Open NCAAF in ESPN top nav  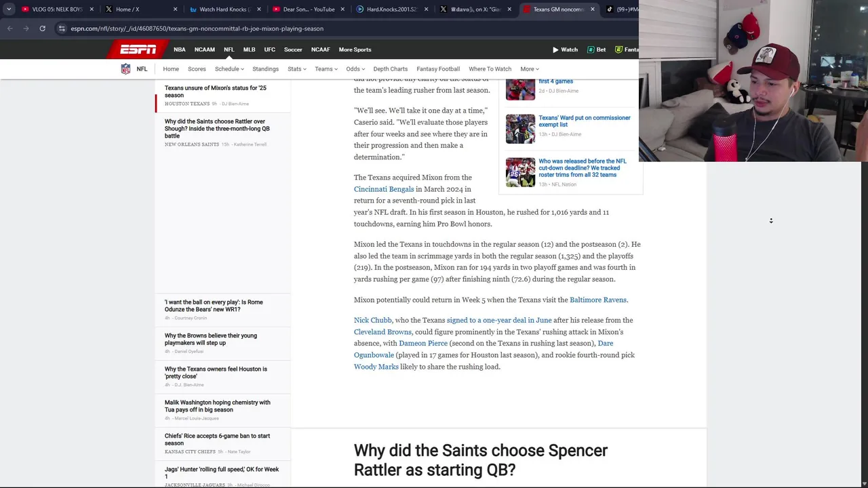click(x=320, y=49)
